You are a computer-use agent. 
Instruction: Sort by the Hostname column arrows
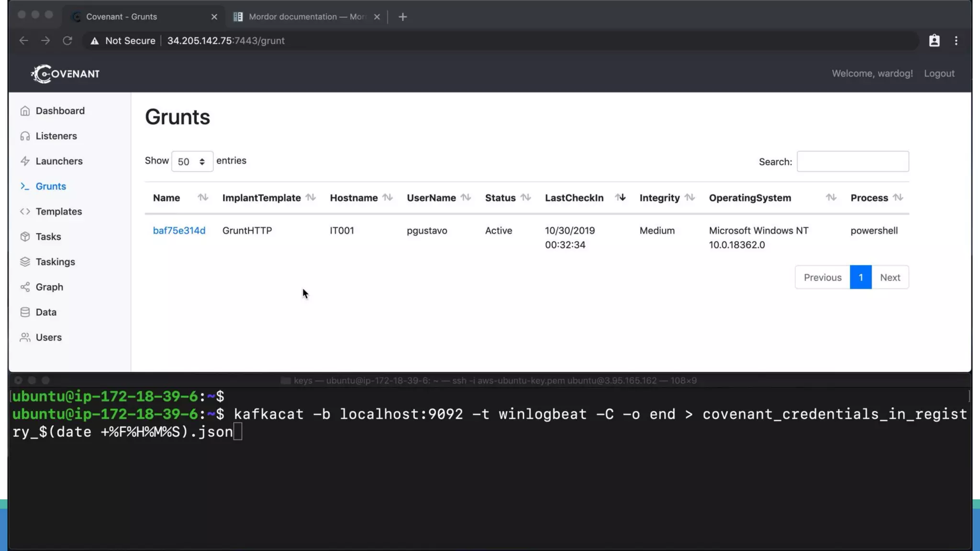click(388, 198)
